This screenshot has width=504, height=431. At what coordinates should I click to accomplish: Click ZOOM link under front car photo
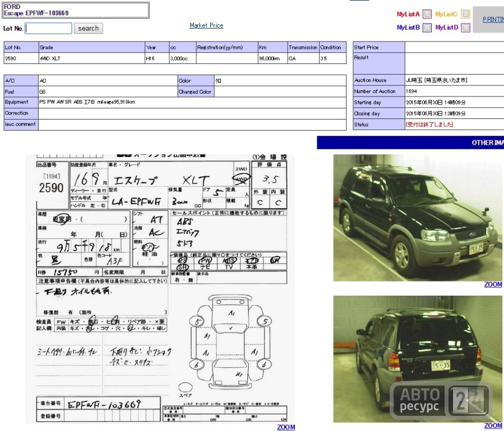(493, 285)
